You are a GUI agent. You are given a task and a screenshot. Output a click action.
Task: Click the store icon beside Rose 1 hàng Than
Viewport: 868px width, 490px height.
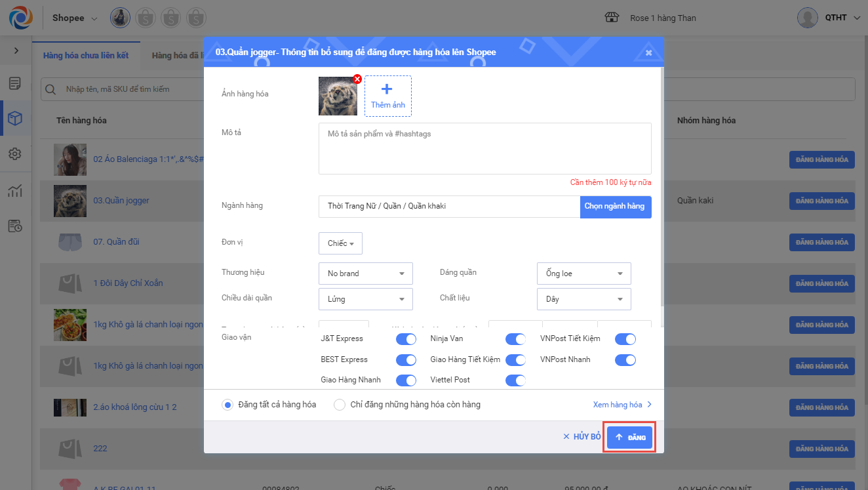612,18
